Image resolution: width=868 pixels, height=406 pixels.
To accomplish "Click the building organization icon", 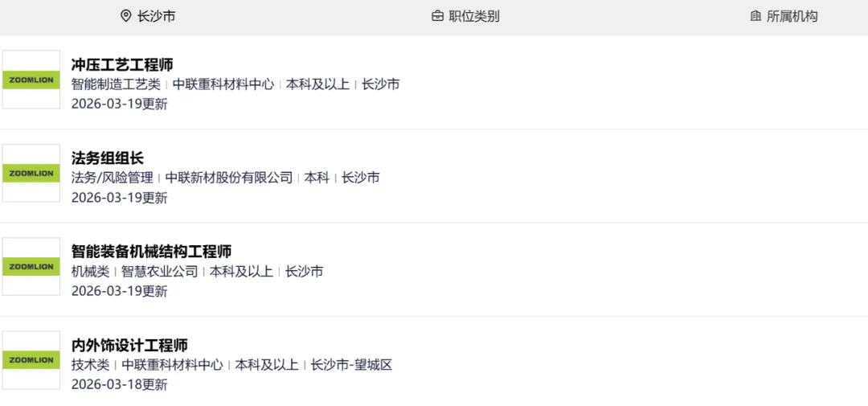I will tap(755, 16).
